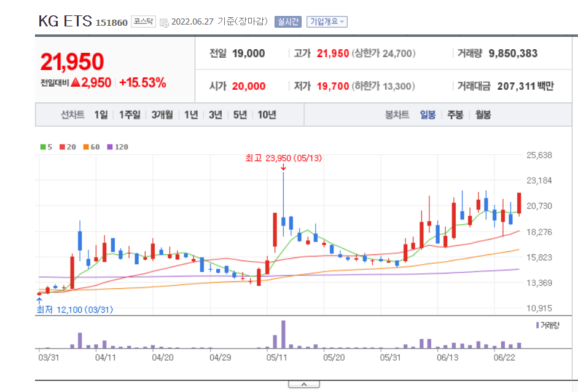Click the 하한가 13,300 text

pos(383,86)
